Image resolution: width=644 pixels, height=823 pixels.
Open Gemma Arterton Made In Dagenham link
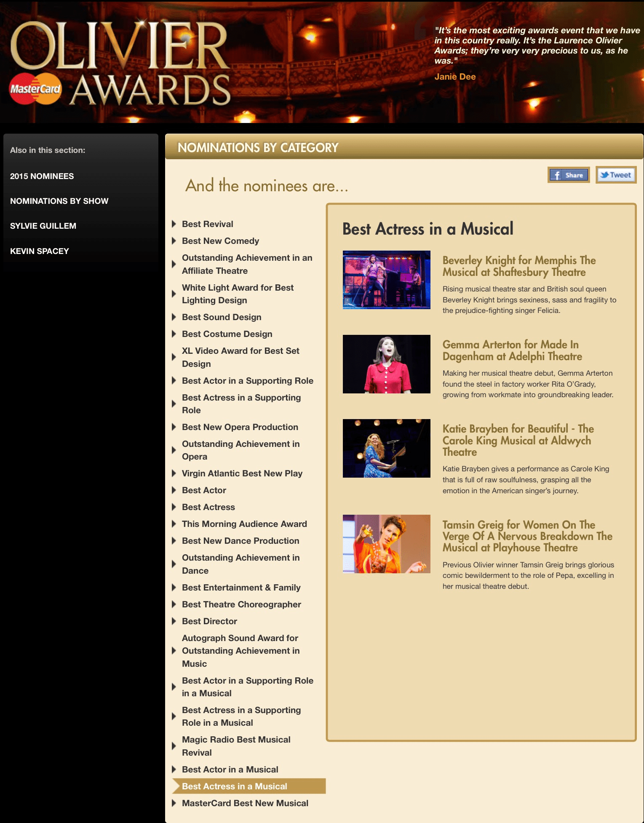pyautogui.click(x=512, y=350)
